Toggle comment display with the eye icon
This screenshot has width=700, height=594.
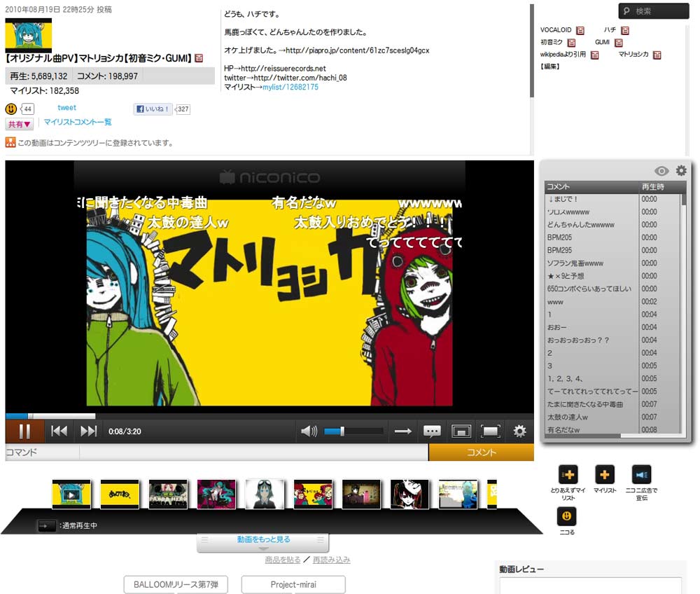(x=661, y=170)
